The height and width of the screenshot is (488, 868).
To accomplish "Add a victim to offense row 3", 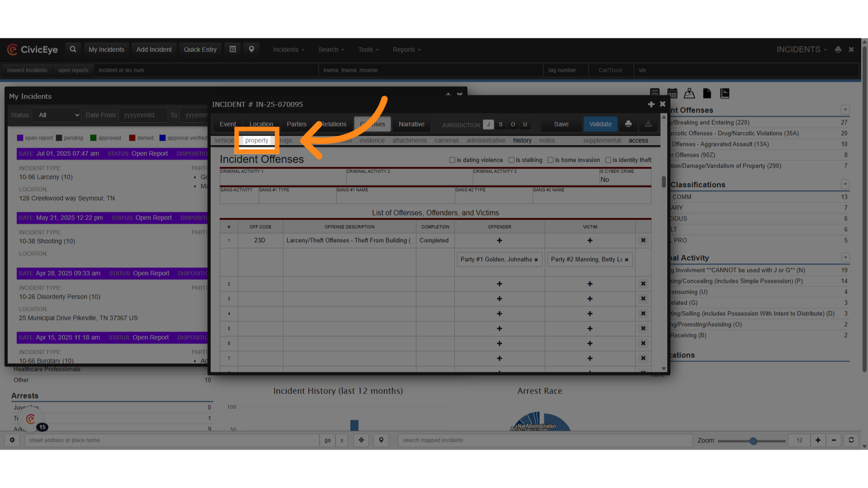I will (x=590, y=299).
